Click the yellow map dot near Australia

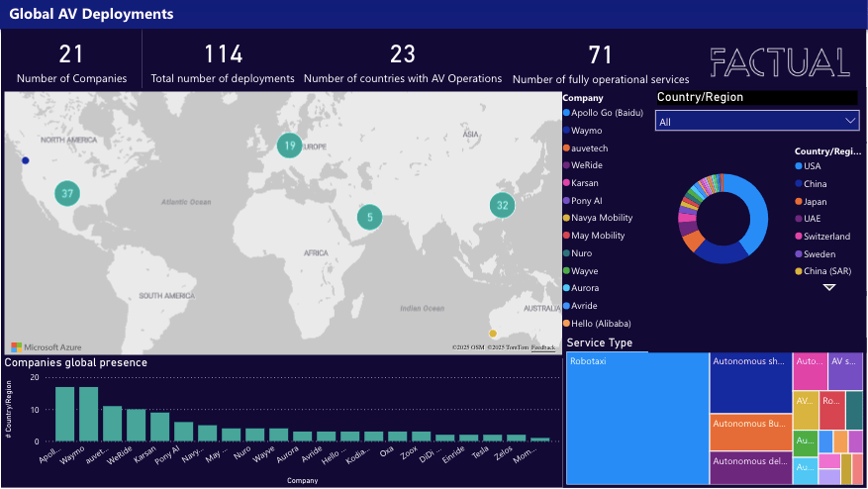[493, 334]
